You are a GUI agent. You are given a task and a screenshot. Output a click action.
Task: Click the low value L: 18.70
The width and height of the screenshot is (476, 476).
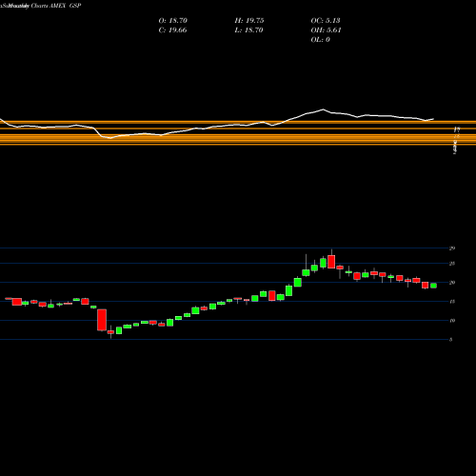248,30
